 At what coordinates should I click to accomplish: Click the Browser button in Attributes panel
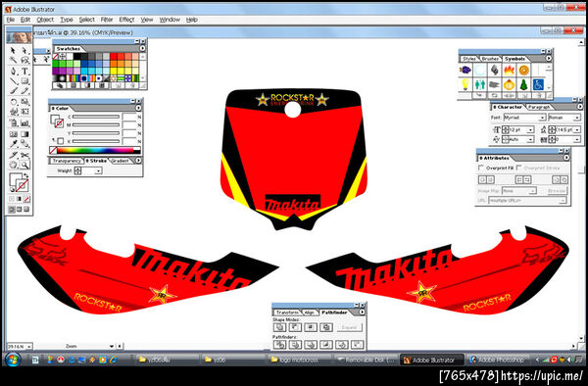click(557, 191)
